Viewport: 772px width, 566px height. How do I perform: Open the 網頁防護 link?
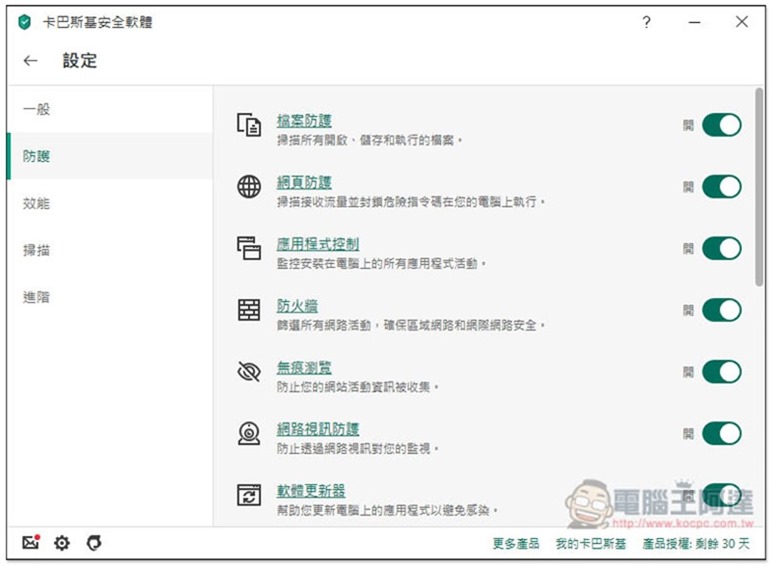pos(304,182)
